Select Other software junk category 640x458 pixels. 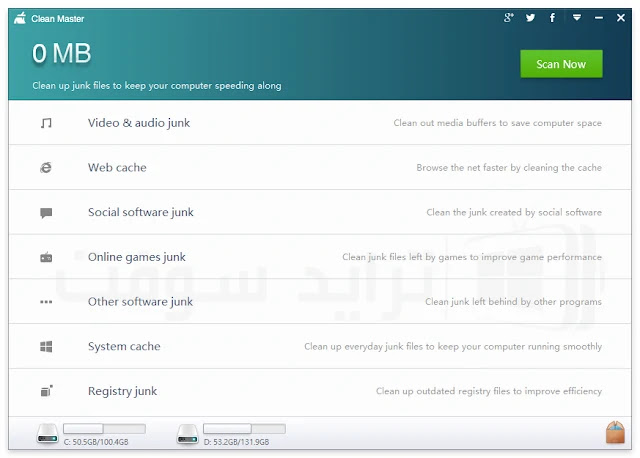click(140, 302)
